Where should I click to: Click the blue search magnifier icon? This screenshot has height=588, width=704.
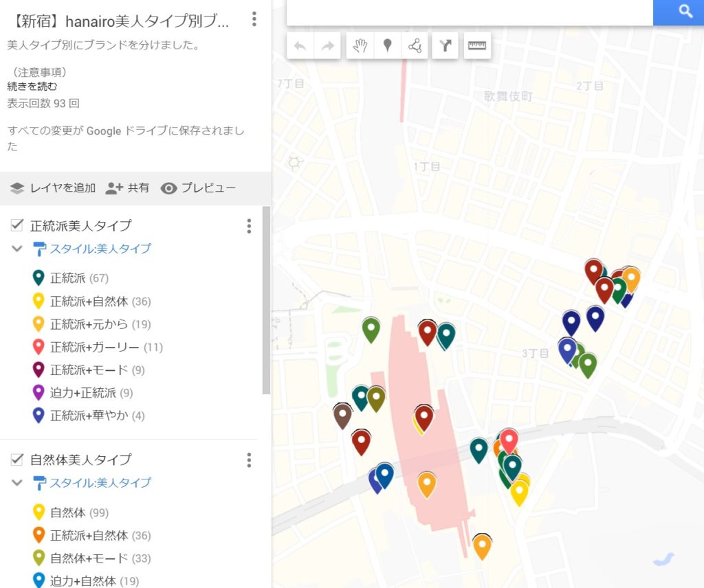(684, 12)
